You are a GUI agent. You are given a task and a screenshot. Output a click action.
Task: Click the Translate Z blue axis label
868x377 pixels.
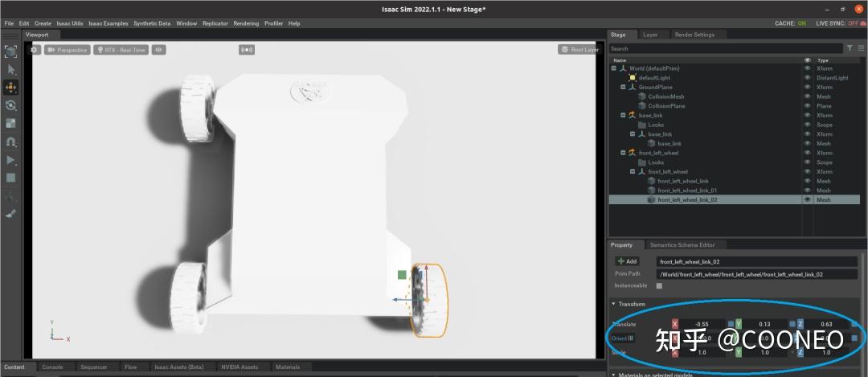coord(800,324)
